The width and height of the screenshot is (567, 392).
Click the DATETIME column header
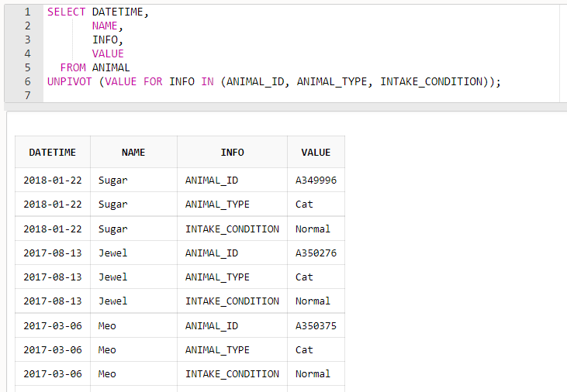[x=53, y=152]
